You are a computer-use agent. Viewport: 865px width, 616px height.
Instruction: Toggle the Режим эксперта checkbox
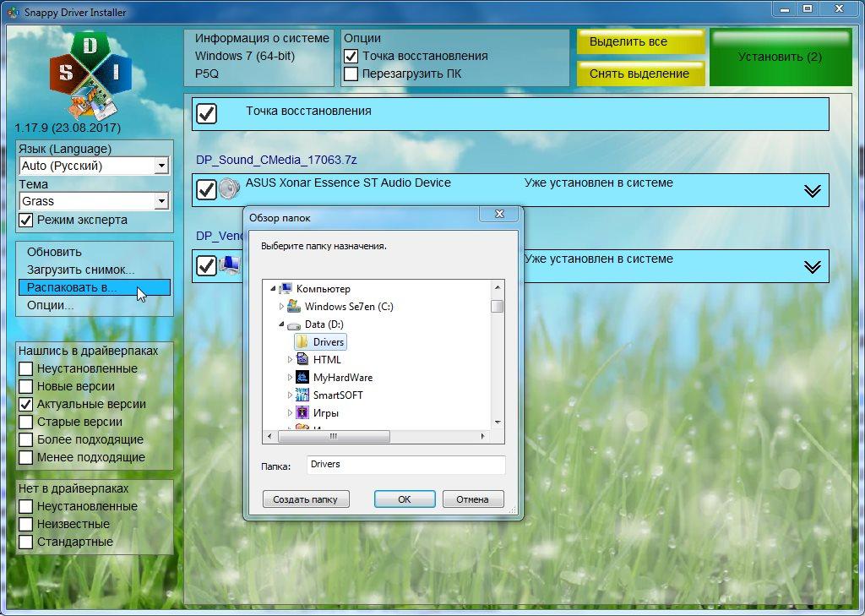pos(26,221)
